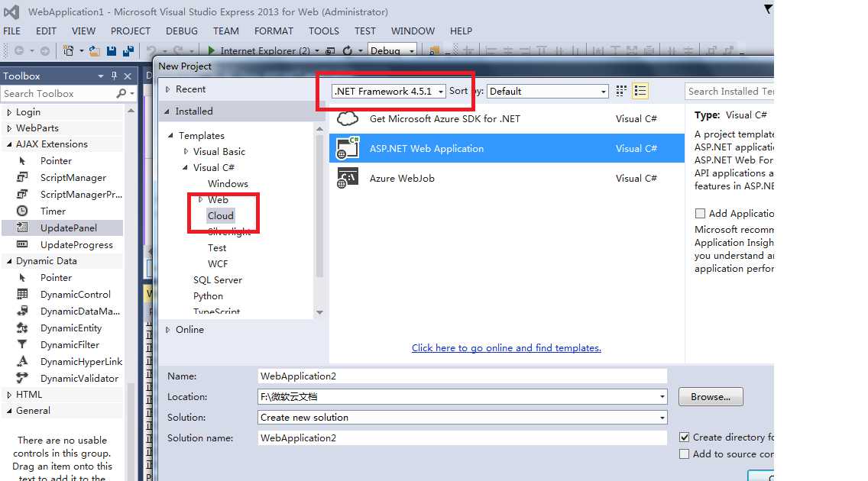Open the Solution 'Create new solution' combo box

pos(462,418)
